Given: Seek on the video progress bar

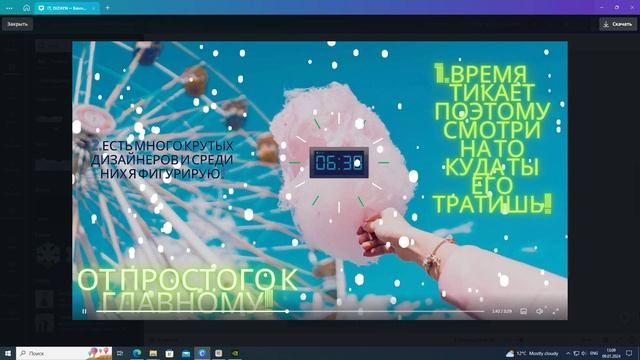Looking at the screenshot, I should 290,311.
